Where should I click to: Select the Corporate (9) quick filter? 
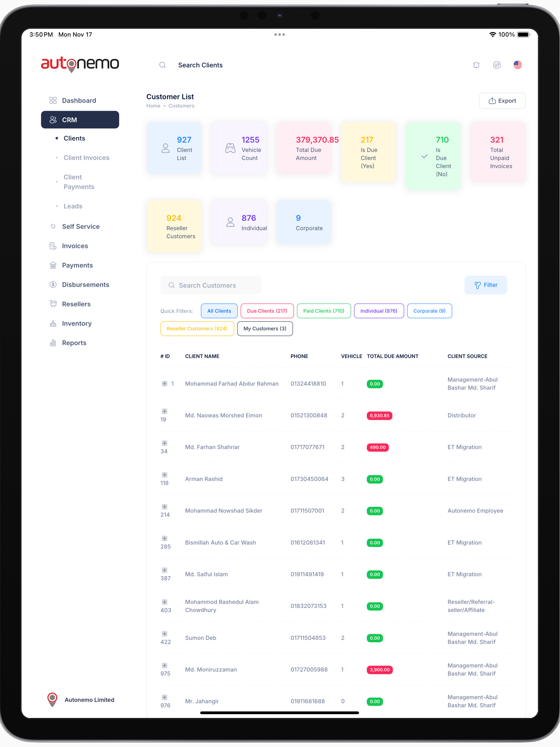tap(429, 311)
